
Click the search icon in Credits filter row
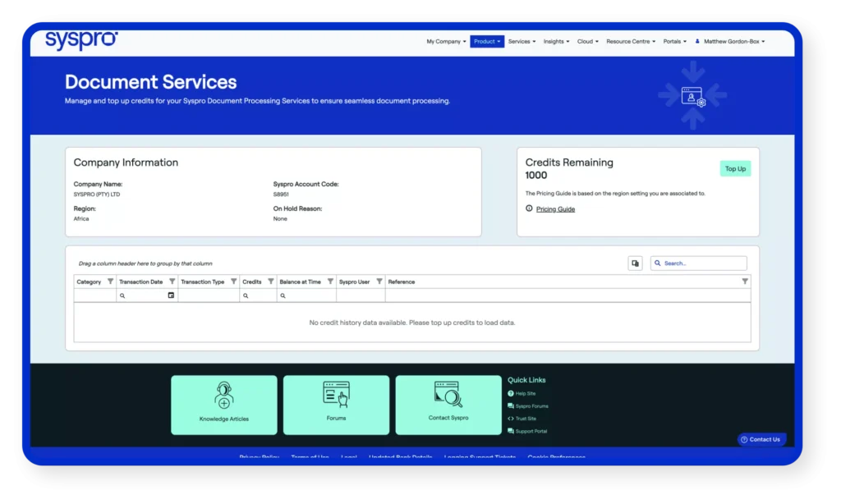tap(246, 296)
